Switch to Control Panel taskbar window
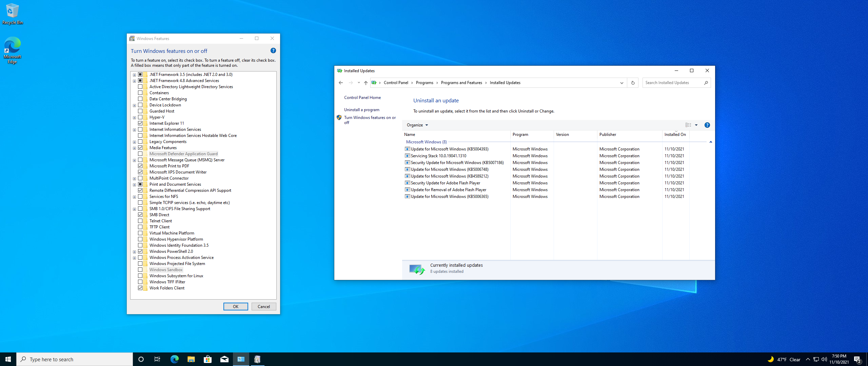 click(x=241, y=359)
